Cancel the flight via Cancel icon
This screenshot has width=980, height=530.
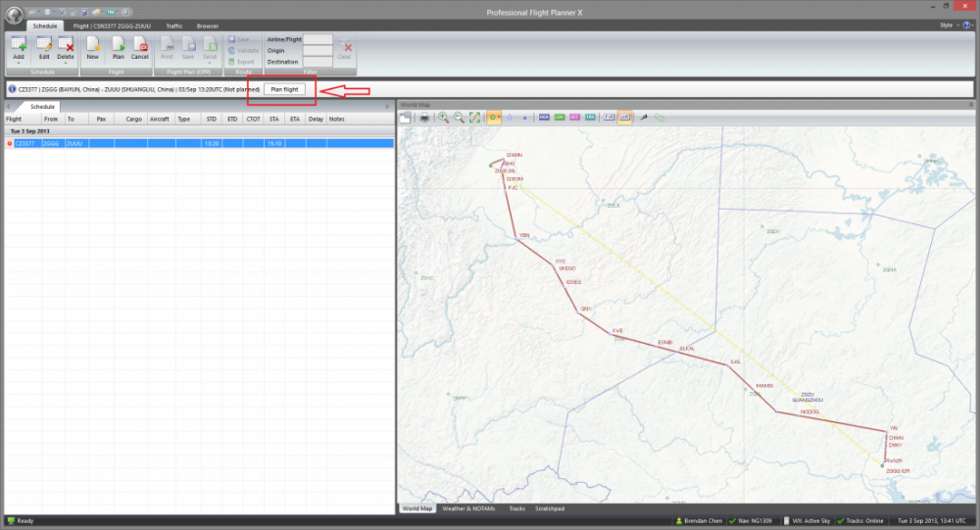click(x=140, y=47)
